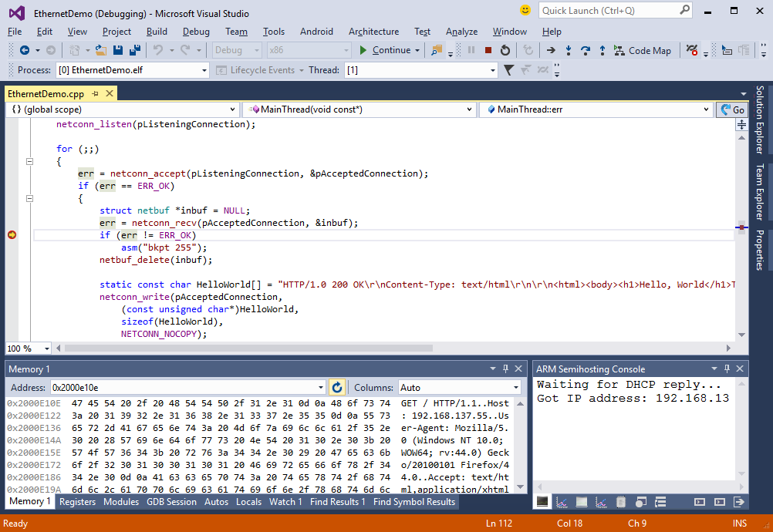The width and height of the screenshot is (773, 532).
Task: Click the thread filter funnel icon
Action: (508, 70)
